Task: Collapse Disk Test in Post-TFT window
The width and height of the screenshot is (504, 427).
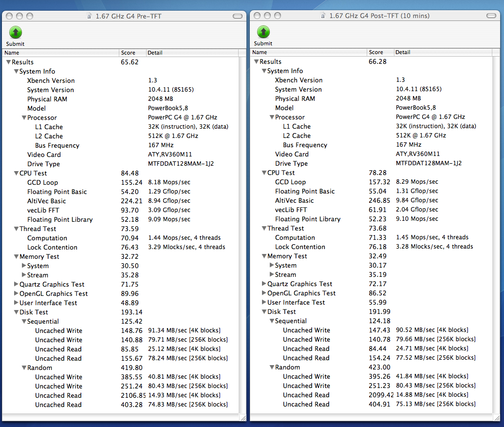Action: point(264,312)
